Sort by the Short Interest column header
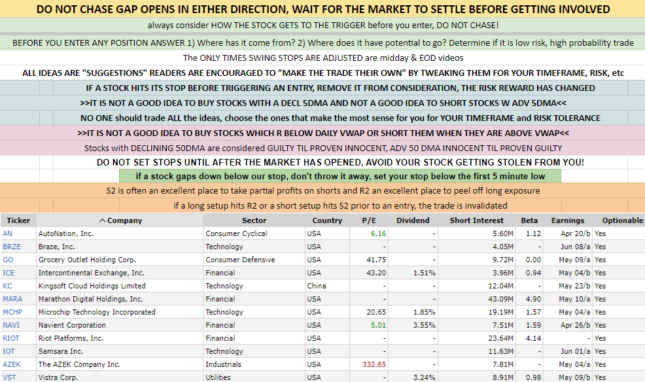The image size is (645, 382). [476, 220]
